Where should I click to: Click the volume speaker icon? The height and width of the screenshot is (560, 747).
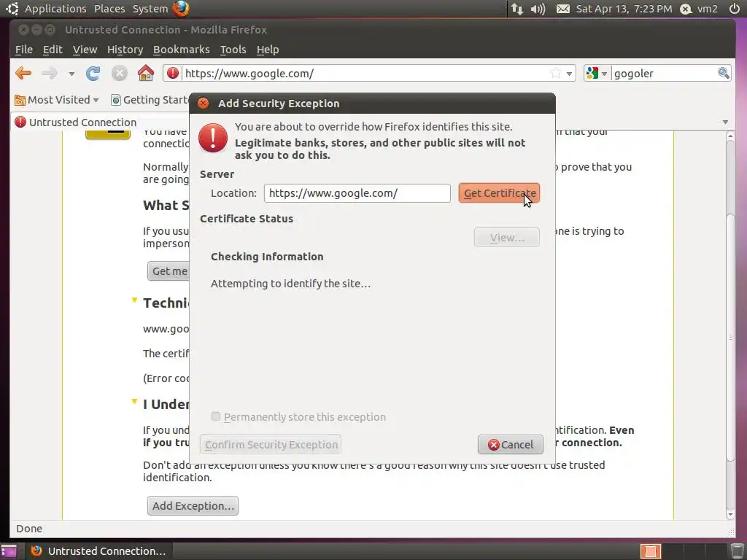pyautogui.click(x=538, y=9)
